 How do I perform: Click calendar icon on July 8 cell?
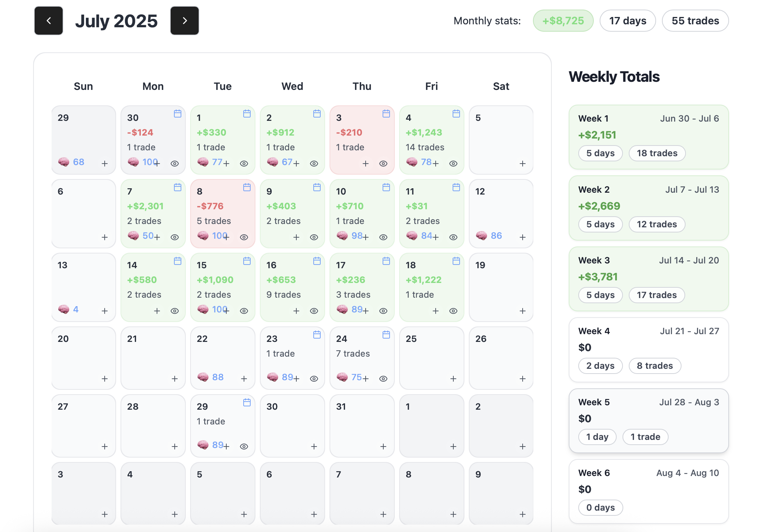coord(247,188)
